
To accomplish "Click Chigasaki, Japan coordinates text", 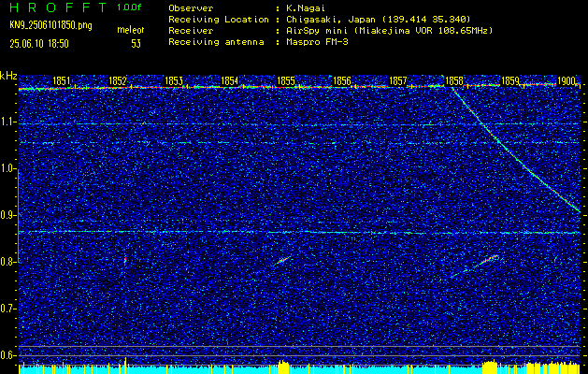I will [x=378, y=20].
